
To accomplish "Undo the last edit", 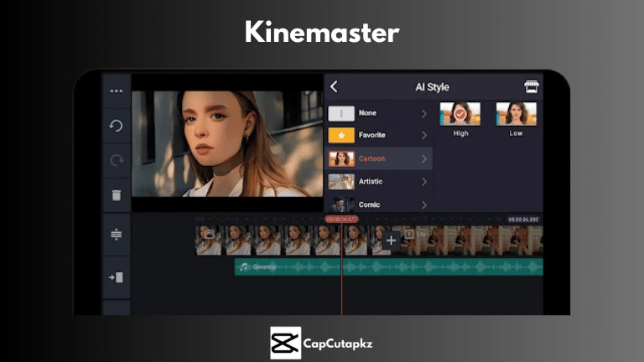I will [x=117, y=126].
